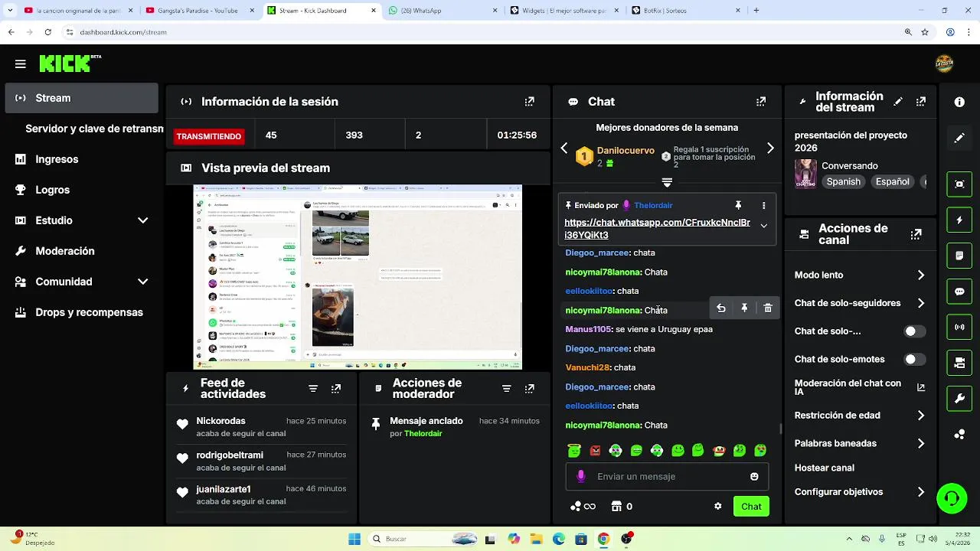Open the profile avatar at top right
Viewport: 980px width, 551px height.
(x=945, y=64)
